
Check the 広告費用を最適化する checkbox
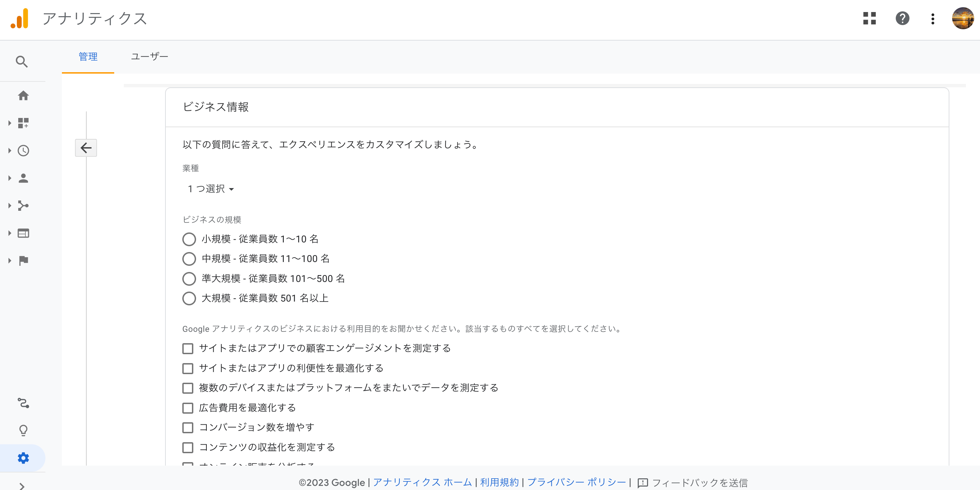[x=187, y=408]
